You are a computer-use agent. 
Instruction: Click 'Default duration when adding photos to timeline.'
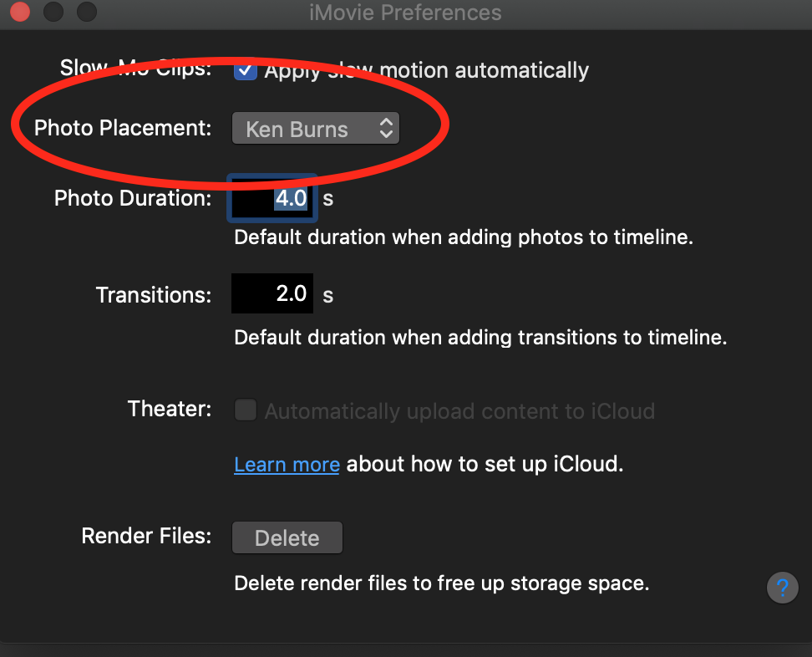[x=464, y=237]
